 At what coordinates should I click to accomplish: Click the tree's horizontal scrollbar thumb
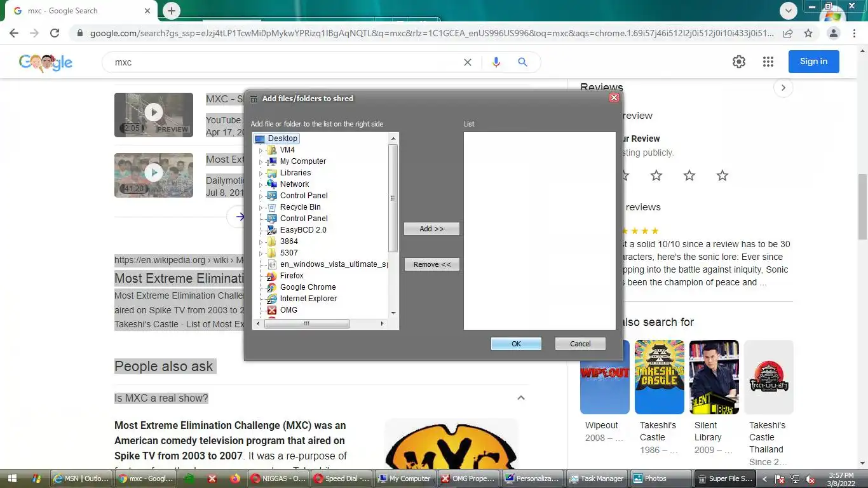(x=306, y=324)
